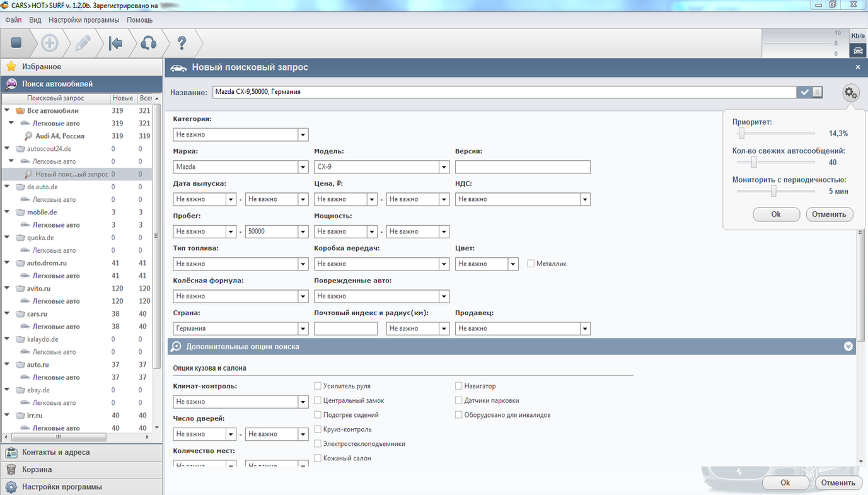The height and width of the screenshot is (495, 868).
Task: Click folder icon next to avito.ru
Action: tap(20, 288)
